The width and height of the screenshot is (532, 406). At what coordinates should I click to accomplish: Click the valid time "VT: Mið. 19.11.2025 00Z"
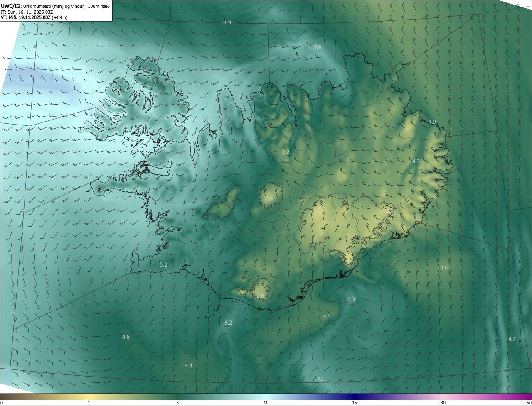(x=25, y=17)
